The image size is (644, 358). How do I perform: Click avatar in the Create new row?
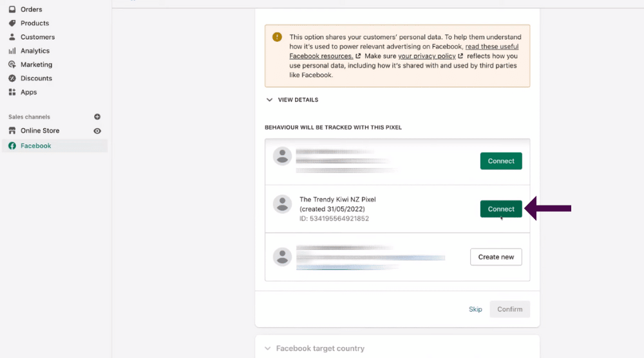(x=283, y=257)
